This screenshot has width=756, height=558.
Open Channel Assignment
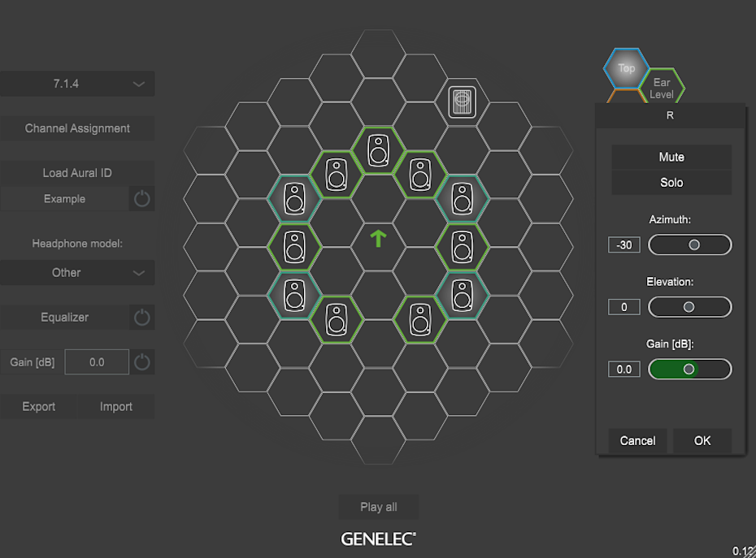coord(77,128)
